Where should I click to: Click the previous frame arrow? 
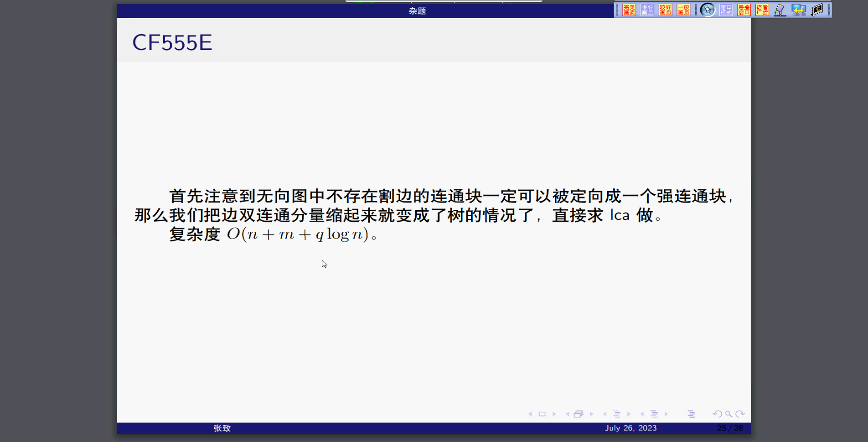tap(568, 414)
